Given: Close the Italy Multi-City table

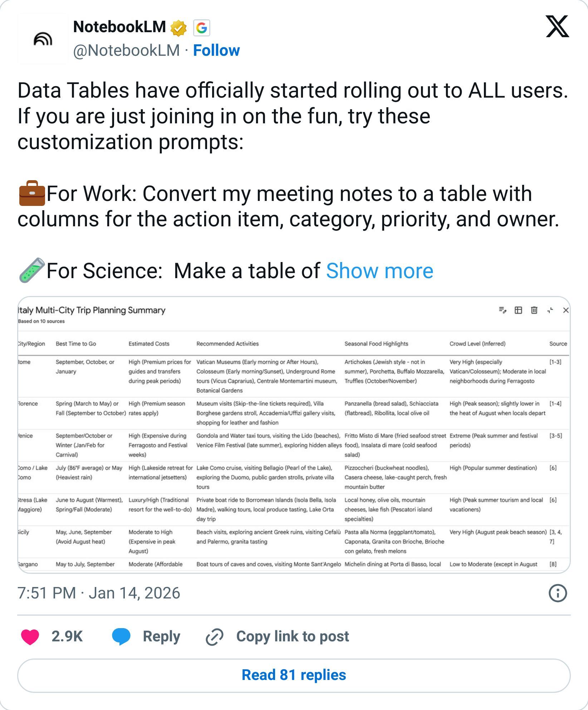Looking at the screenshot, I should 566,310.
